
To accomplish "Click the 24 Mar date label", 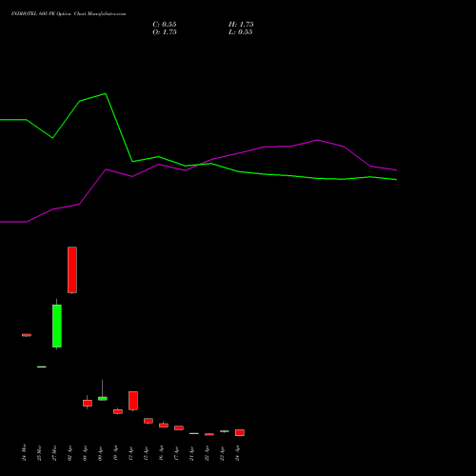I will [x=24, y=452].
